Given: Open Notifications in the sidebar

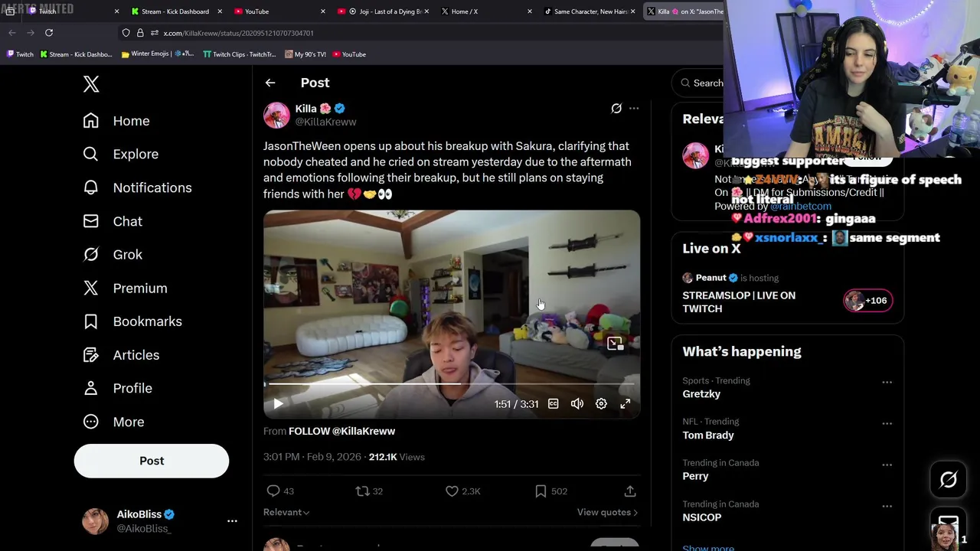Looking at the screenshot, I should point(137,187).
